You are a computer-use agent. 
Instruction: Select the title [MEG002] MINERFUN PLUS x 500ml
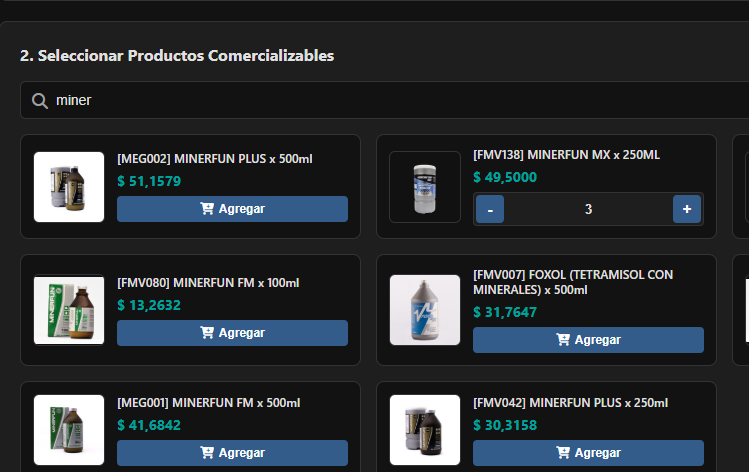[x=214, y=159]
